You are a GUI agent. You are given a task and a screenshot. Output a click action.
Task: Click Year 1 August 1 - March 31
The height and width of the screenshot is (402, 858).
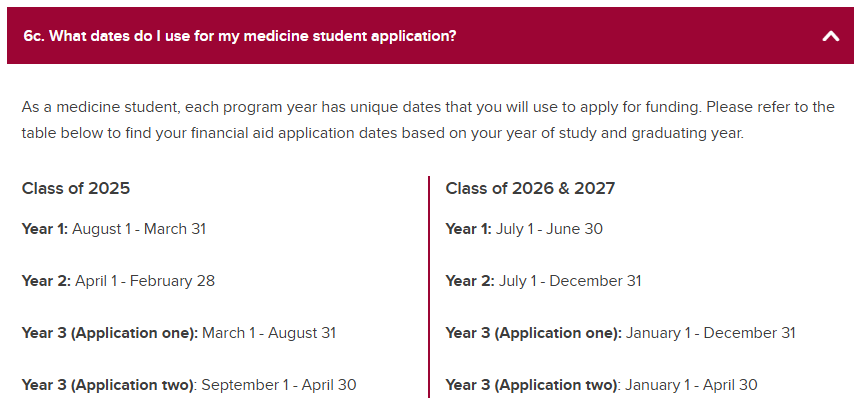(x=114, y=229)
